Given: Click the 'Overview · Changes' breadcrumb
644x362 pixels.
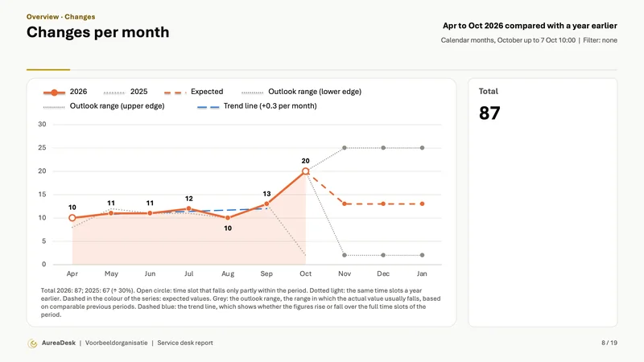Looking at the screenshot, I should pos(61,17).
